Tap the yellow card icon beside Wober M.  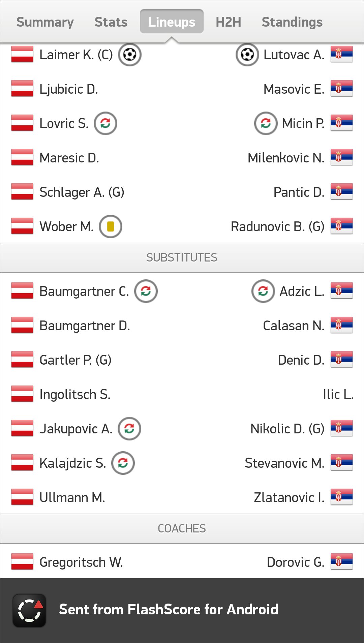click(x=111, y=226)
